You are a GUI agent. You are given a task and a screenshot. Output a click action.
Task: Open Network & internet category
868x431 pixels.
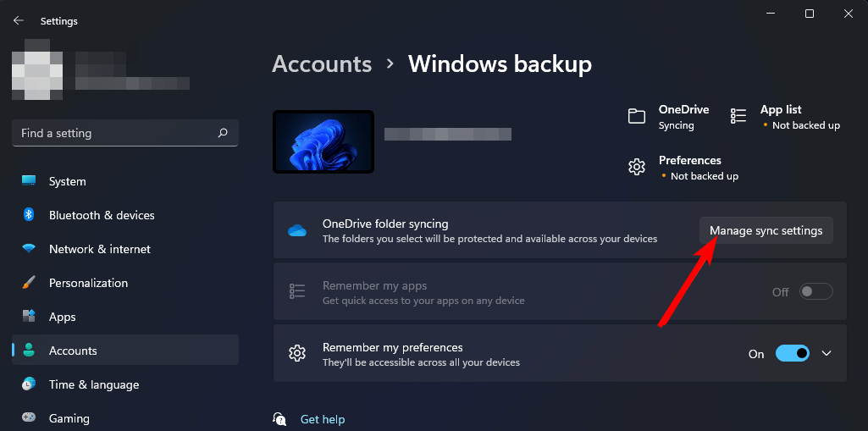125,248
